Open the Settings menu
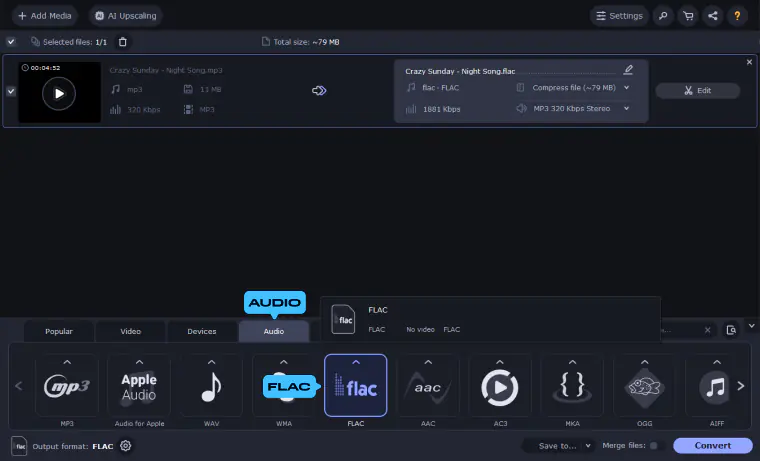 (x=619, y=16)
